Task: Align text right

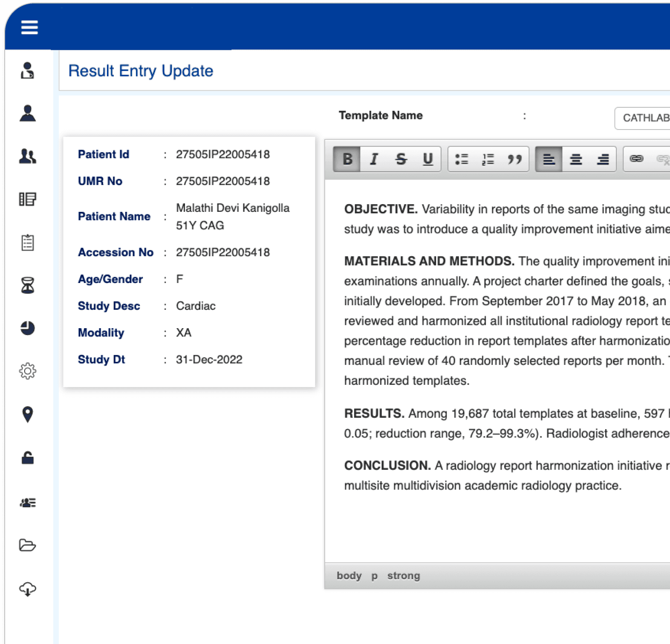Action: point(603,159)
